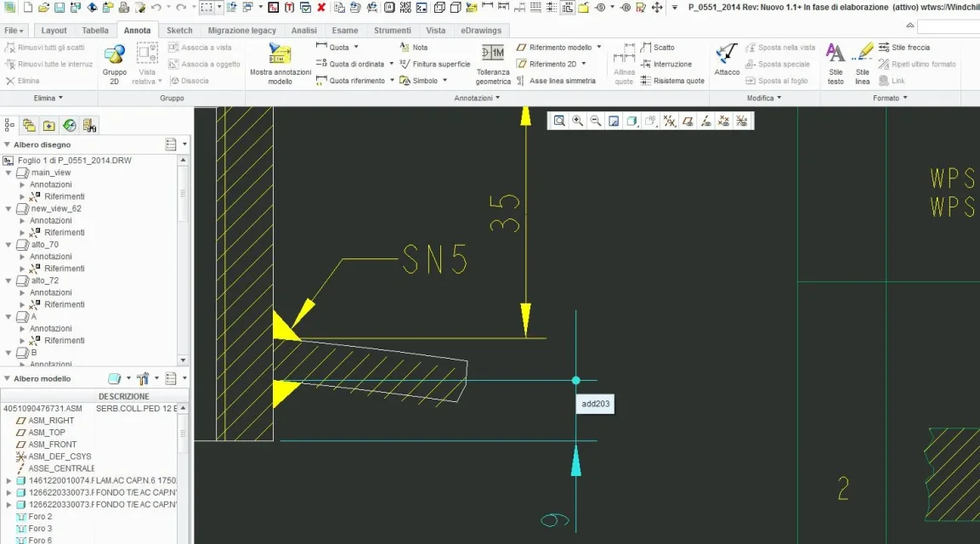Screen dimensions: 980x544
Task: Click the Gruppo 2D icon
Action: [x=115, y=64]
